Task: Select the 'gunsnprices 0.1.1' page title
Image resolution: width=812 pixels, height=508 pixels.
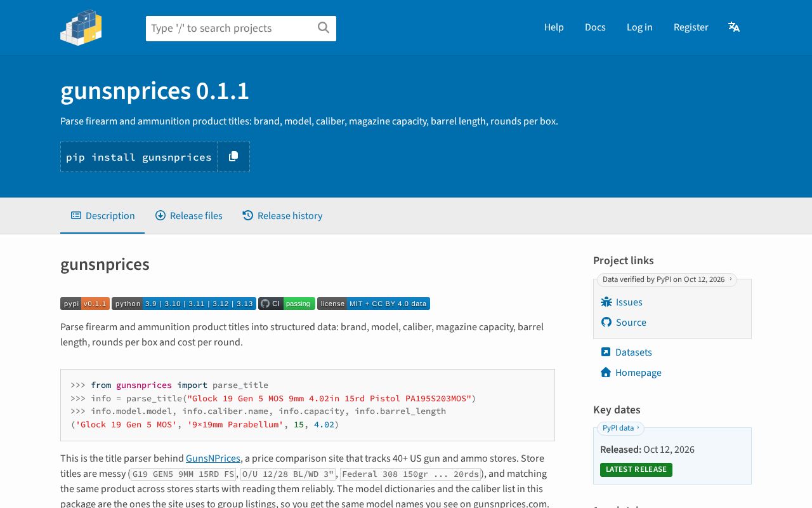Action: (x=155, y=91)
